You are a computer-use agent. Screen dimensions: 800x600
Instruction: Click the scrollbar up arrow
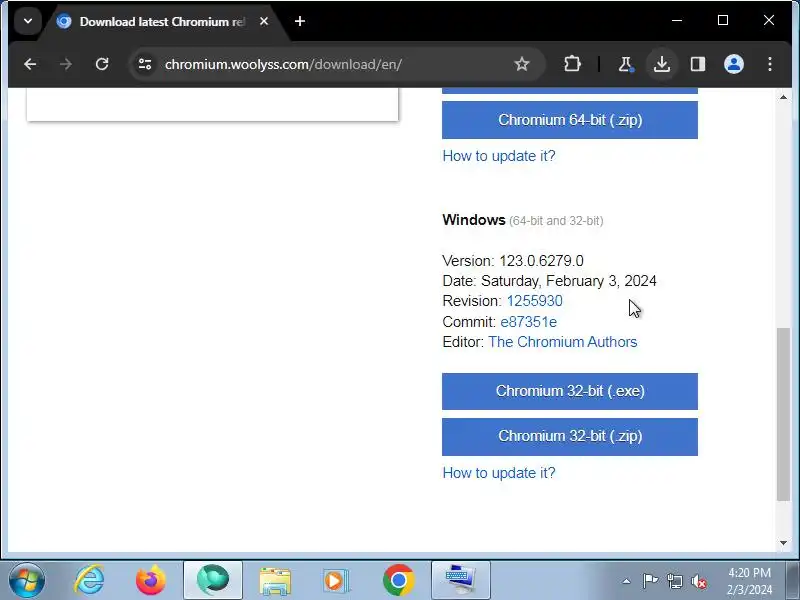click(x=783, y=97)
